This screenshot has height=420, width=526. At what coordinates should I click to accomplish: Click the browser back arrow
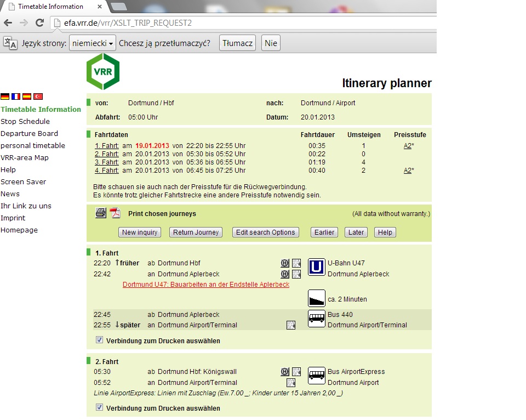pyautogui.click(x=8, y=23)
